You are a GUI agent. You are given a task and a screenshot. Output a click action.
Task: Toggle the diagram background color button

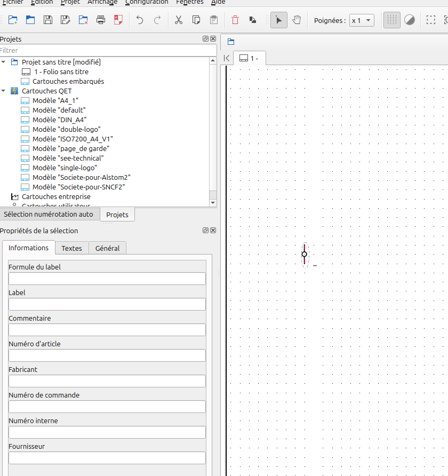click(x=410, y=20)
